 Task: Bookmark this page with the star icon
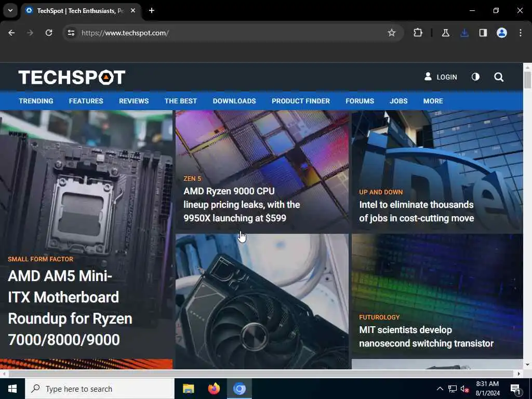(x=392, y=33)
